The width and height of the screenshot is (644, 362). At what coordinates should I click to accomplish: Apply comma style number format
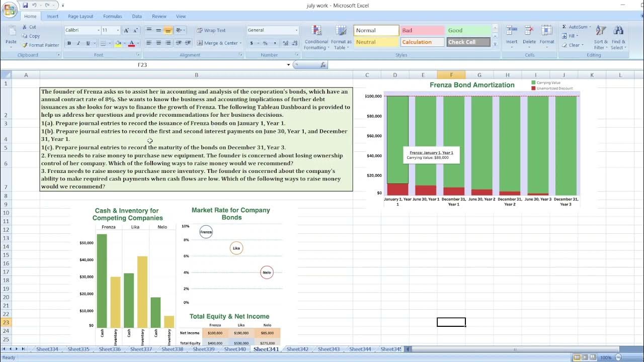click(275, 43)
